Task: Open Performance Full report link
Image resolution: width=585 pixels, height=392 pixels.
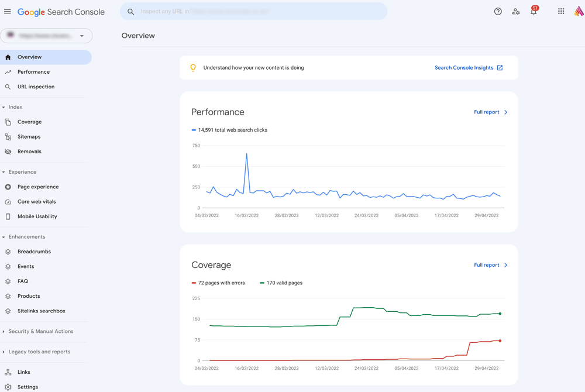Action: 491,112
